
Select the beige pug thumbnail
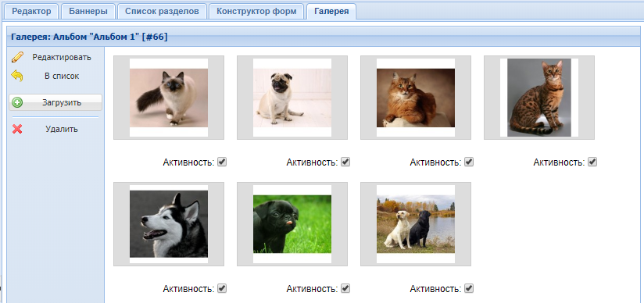(x=292, y=98)
